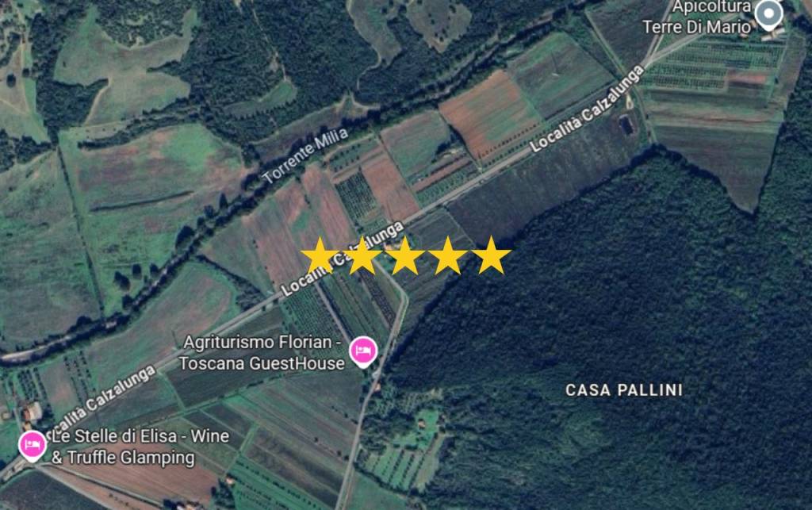
Task: Click the Località Calzalunga label nearest Apicoltura
Action: [587, 109]
